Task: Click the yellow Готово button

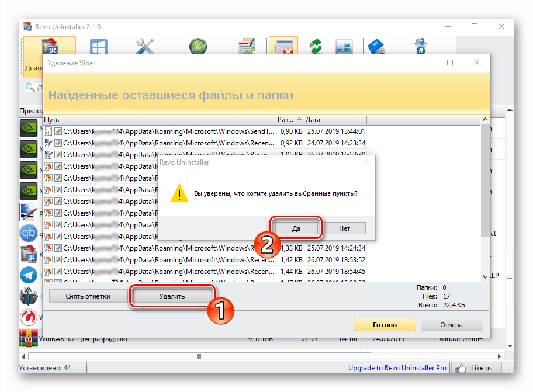Action: pyautogui.click(x=385, y=325)
